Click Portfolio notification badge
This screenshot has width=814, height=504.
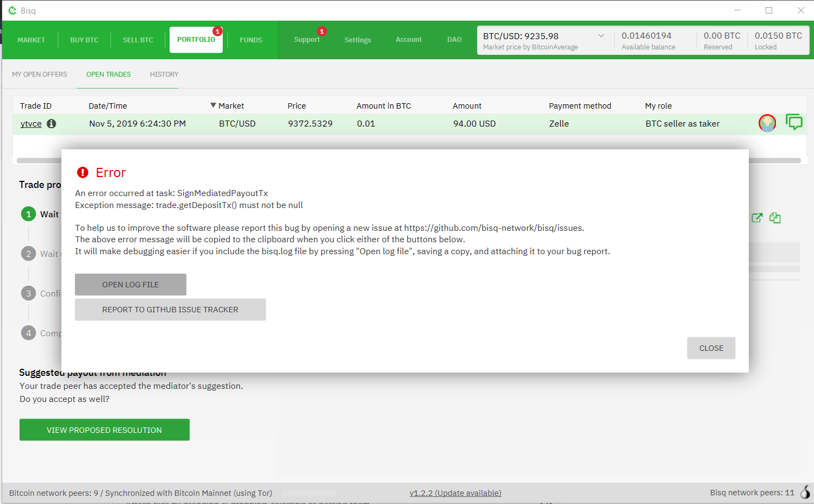click(217, 31)
